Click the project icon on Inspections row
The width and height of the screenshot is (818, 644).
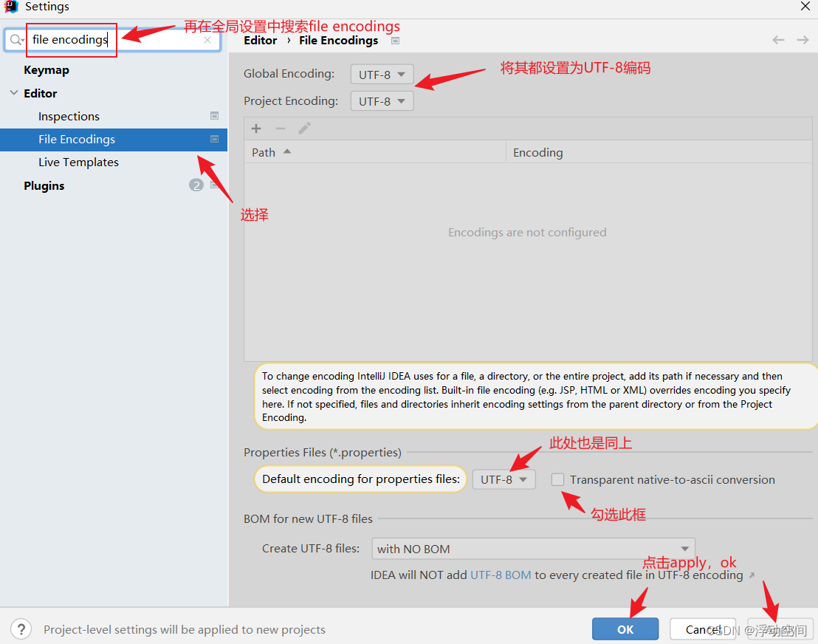tap(214, 116)
